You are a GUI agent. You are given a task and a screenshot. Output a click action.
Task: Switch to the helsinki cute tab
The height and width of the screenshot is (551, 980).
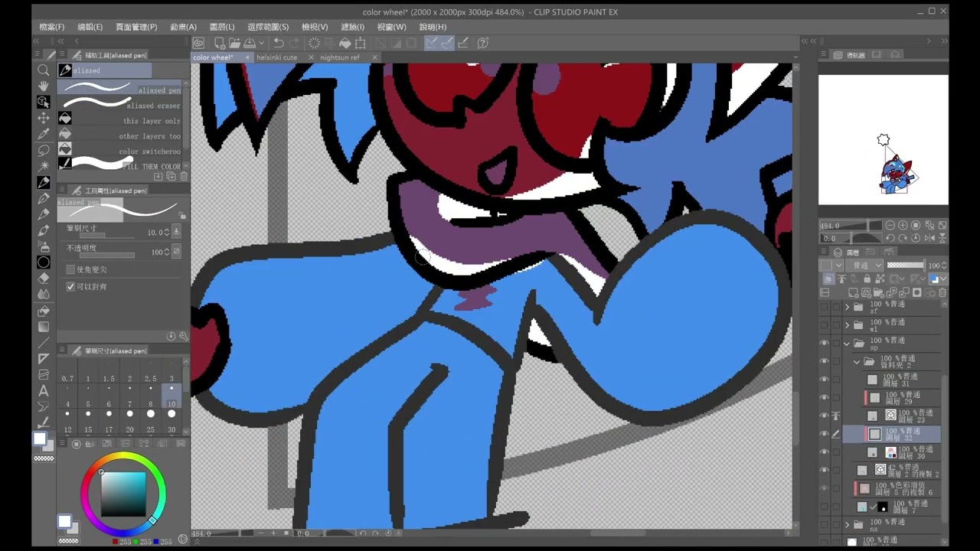[277, 57]
